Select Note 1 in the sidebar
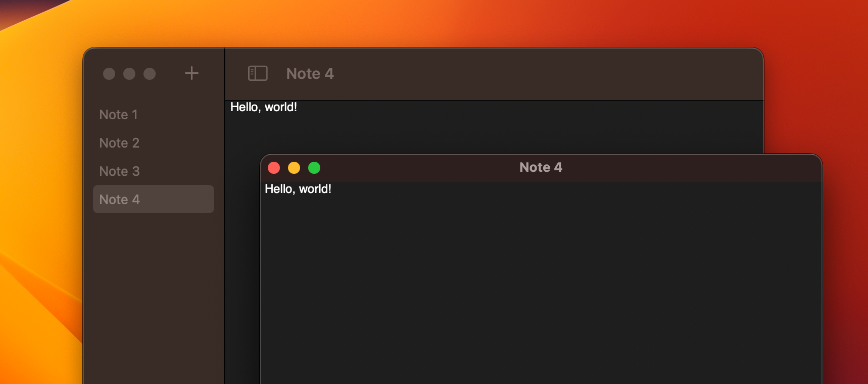 (x=119, y=115)
